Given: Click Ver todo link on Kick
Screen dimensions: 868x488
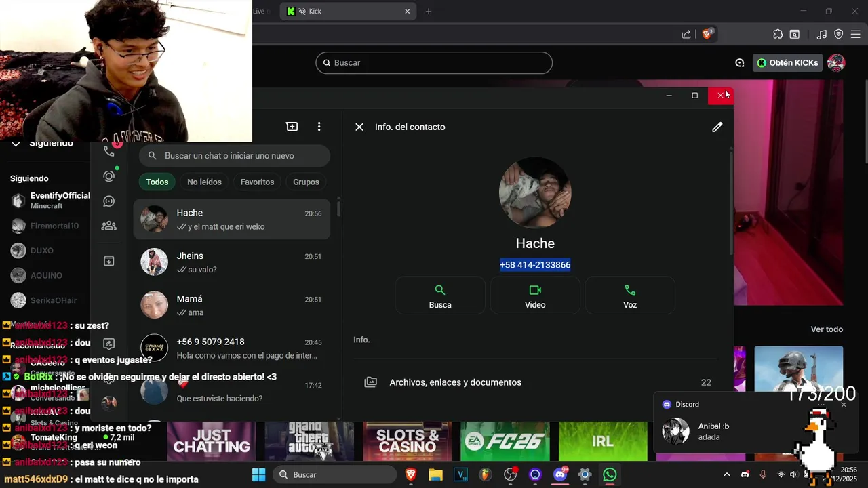Looking at the screenshot, I should coord(827,329).
